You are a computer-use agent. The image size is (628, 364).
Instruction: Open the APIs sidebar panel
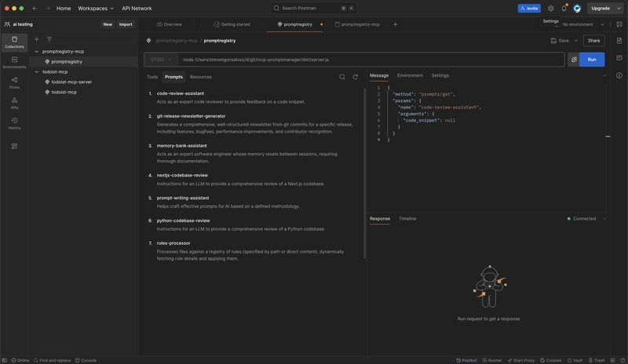pos(14,104)
